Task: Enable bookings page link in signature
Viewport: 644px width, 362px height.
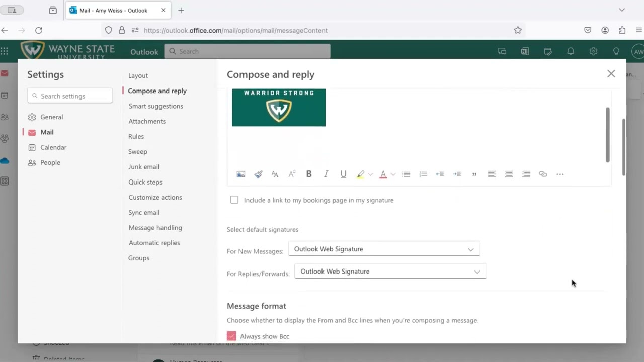Action: pyautogui.click(x=234, y=200)
